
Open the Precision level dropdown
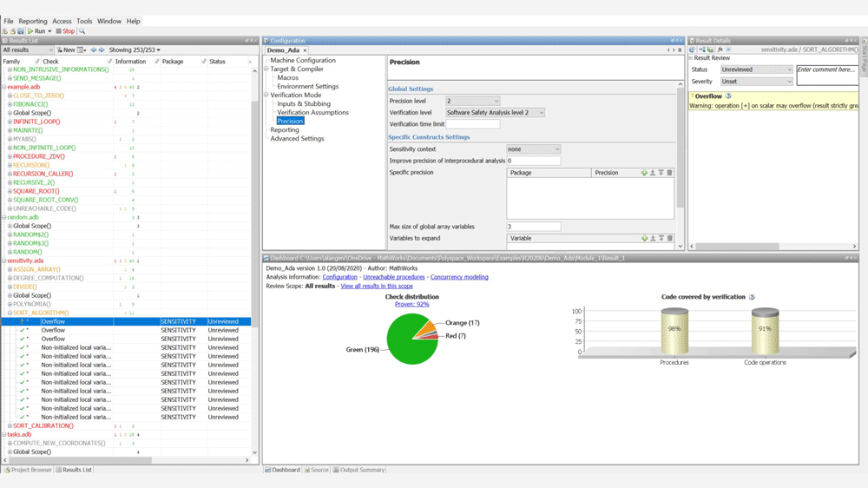point(473,101)
